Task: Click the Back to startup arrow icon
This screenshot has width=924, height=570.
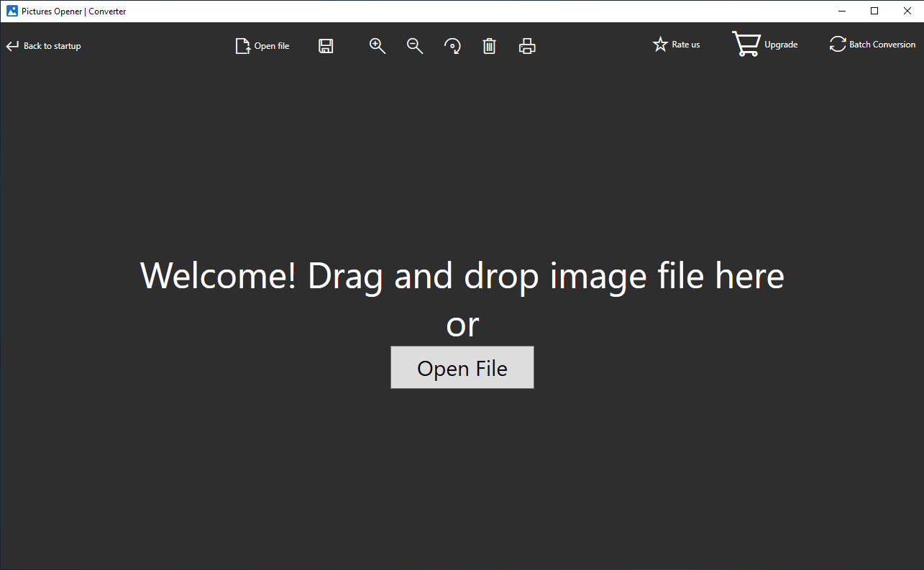Action: tap(12, 46)
